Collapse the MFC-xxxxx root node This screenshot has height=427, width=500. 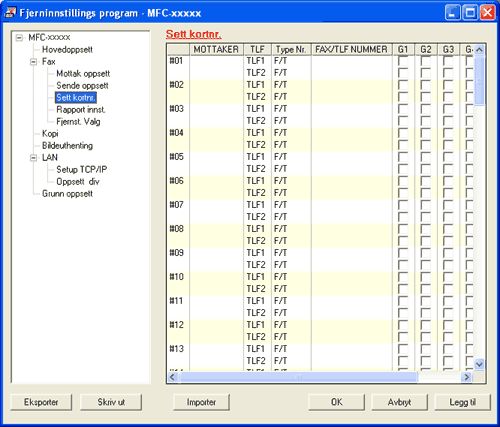click(x=19, y=37)
